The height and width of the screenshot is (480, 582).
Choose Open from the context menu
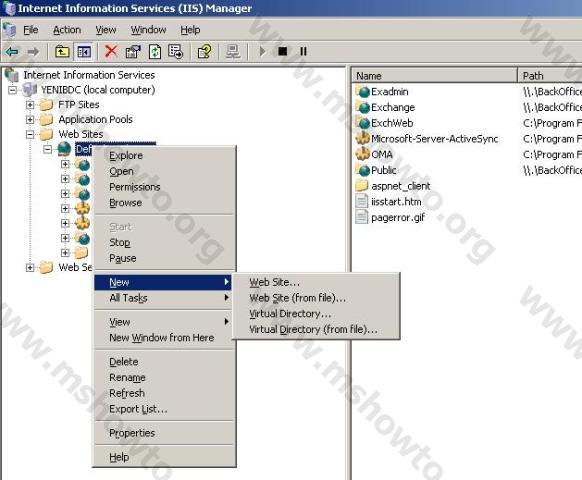tap(163, 171)
